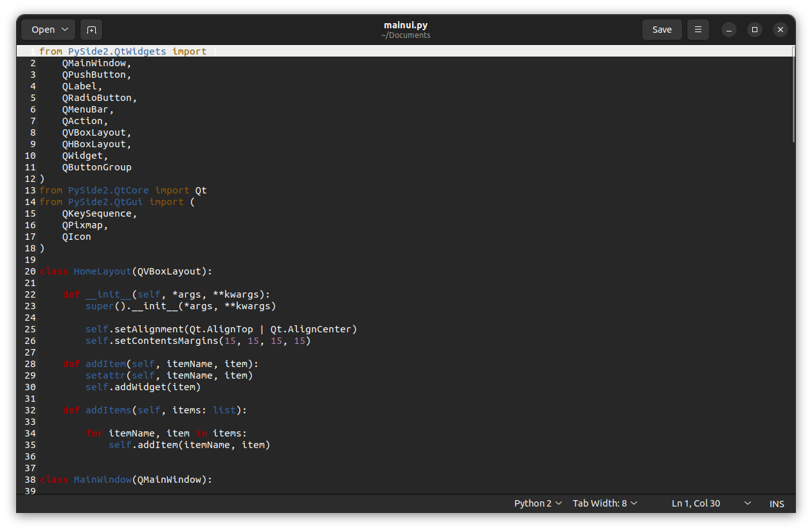Click the Save button
This screenshot has height=531, width=812.
click(662, 30)
